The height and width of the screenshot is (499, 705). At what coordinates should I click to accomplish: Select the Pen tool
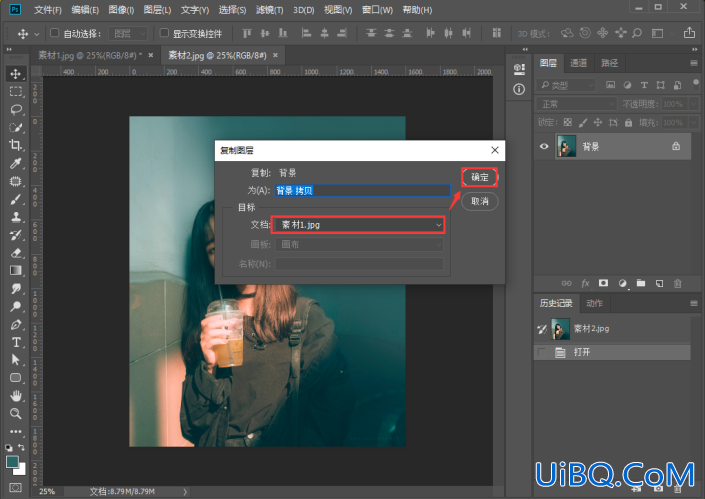click(16, 325)
